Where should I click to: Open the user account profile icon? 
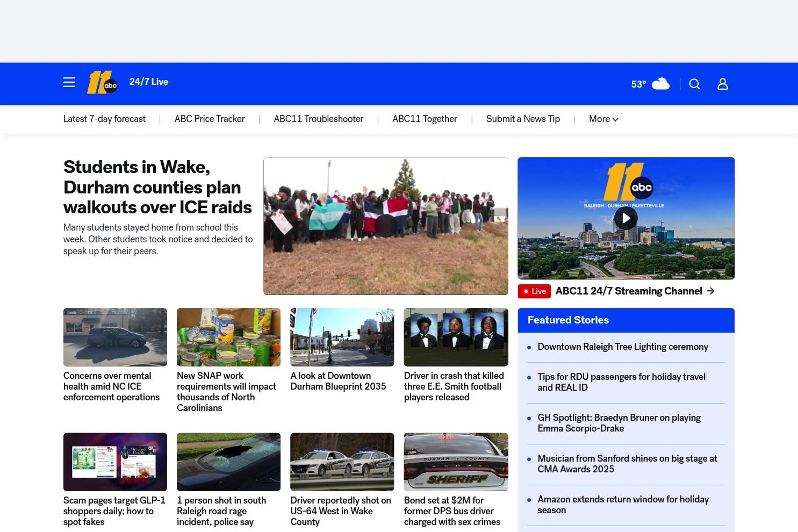(723, 84)
